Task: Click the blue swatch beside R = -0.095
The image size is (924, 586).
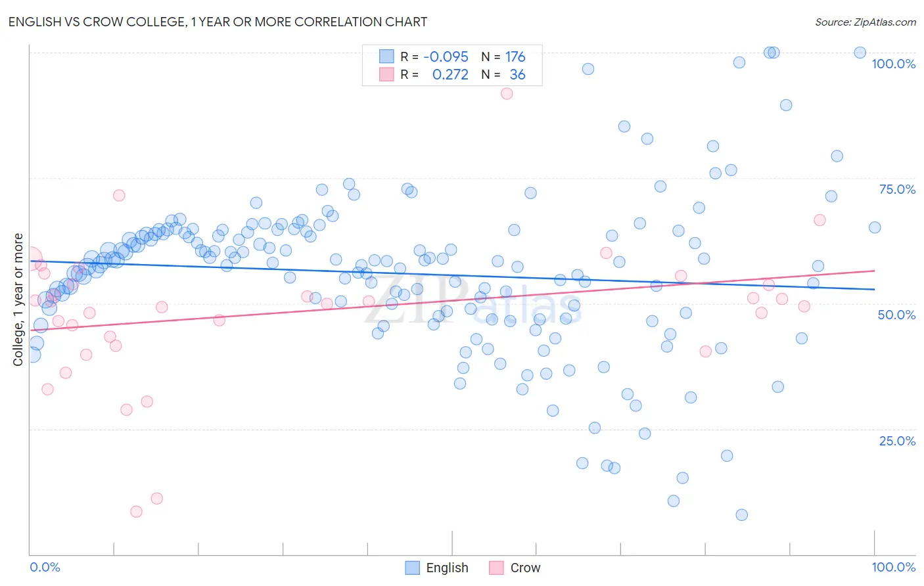Action: point(386,56)
